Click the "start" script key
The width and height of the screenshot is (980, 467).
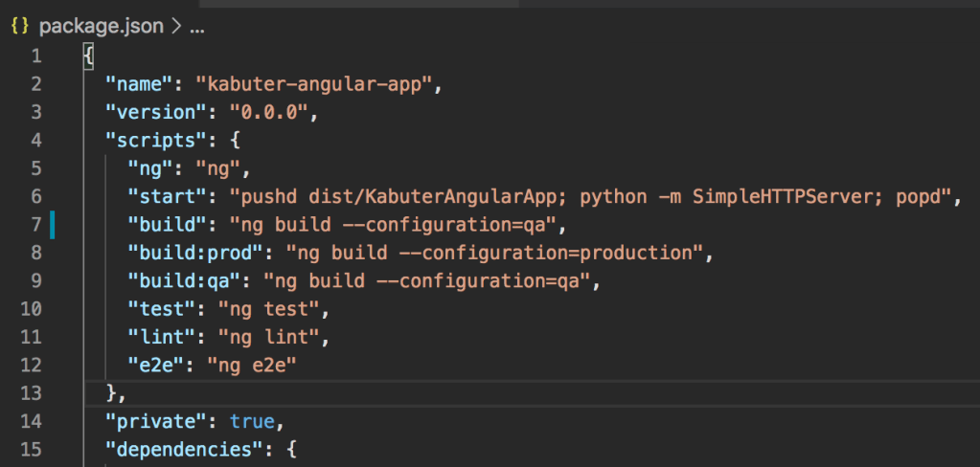tap(168, 198)
